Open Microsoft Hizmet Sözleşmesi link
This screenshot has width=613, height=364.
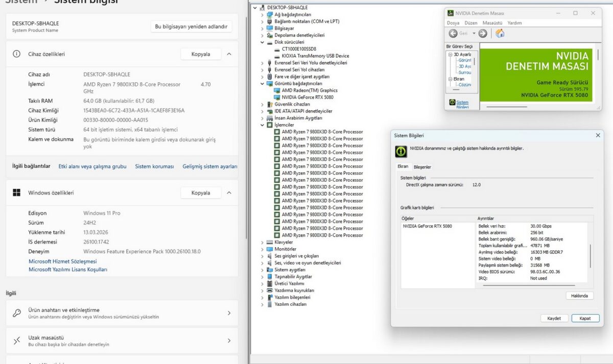pos(62,261)
